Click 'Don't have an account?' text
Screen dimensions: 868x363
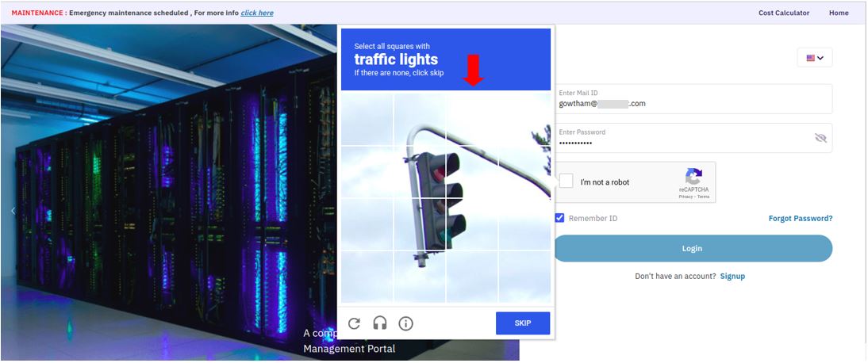(675, 276)
